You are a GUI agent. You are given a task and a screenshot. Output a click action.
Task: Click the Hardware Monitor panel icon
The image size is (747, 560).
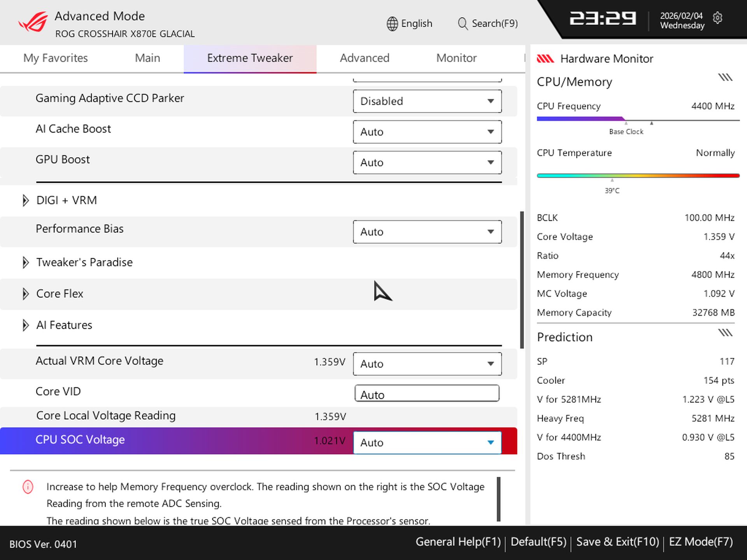tap(546, 58)
